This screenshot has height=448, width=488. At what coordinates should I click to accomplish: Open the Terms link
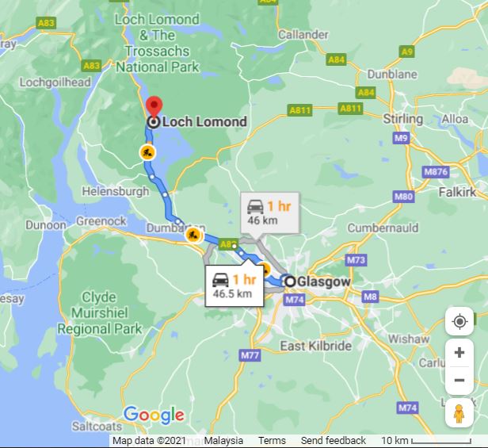272,441
